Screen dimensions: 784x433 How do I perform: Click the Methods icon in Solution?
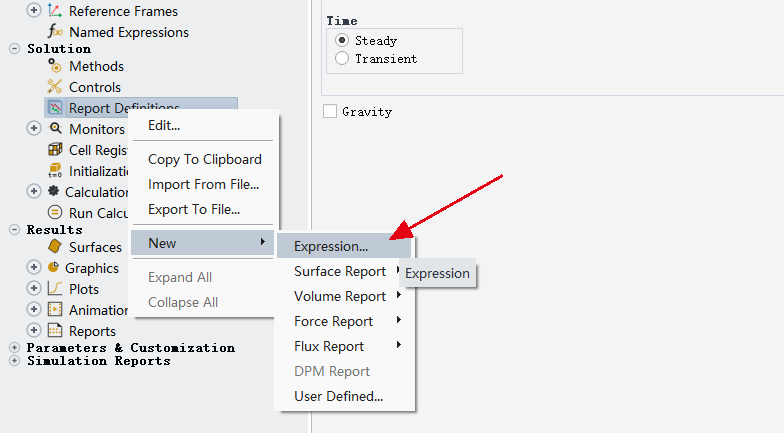coord(55,66)
